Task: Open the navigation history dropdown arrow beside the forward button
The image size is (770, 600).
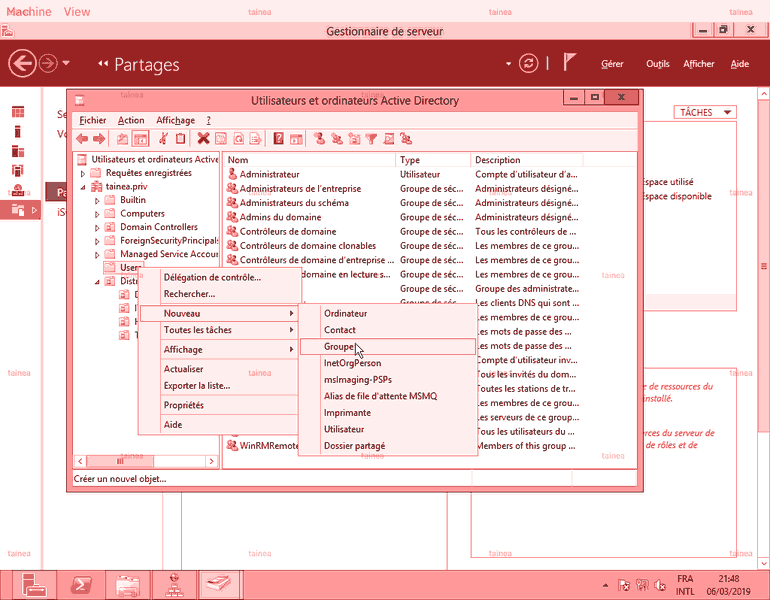Action: point(66,63)
